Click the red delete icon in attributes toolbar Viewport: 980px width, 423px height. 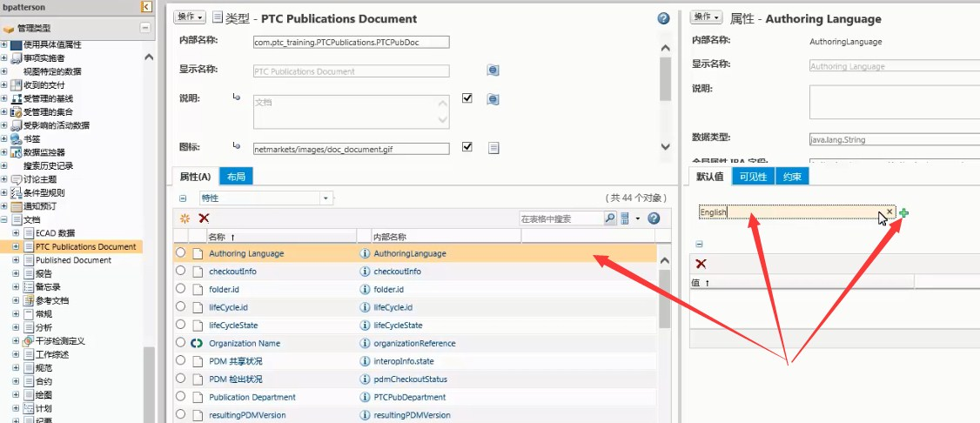[203, 218]
